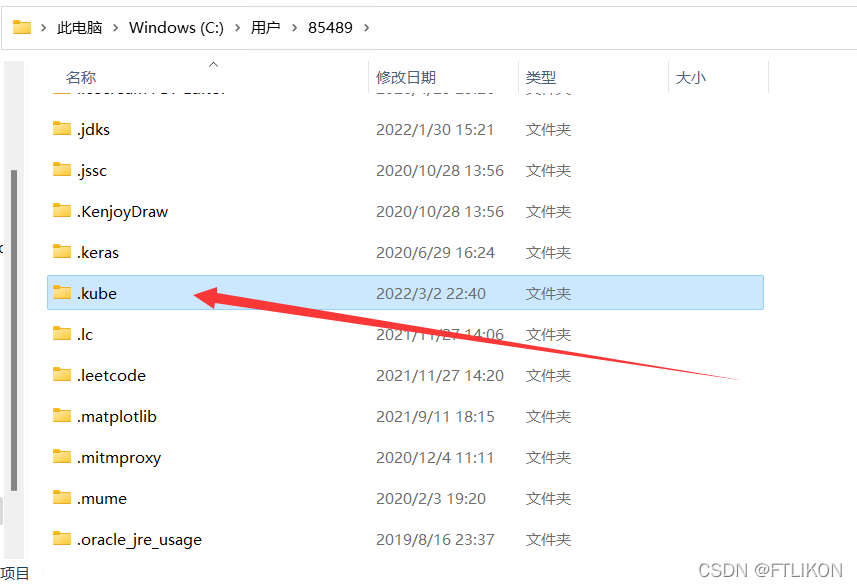This screenshot has height=587, width=857.
Task: Click date 2020/2/3 19:20
Action: (431, 498)
